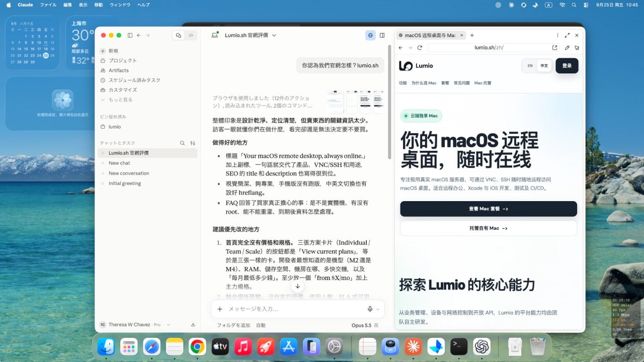Switch to code mode toggle
The height and width of the screenshot is (362, 644).
[191, 35]
